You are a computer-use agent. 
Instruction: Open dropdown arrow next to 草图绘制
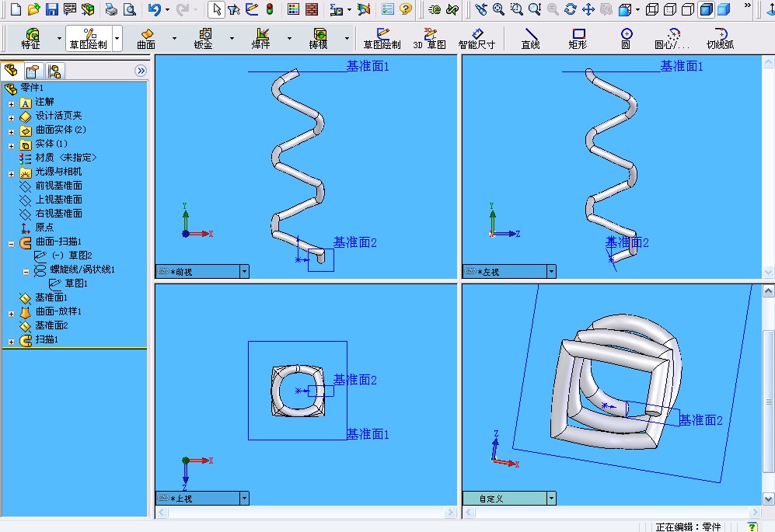coord(117,38)
